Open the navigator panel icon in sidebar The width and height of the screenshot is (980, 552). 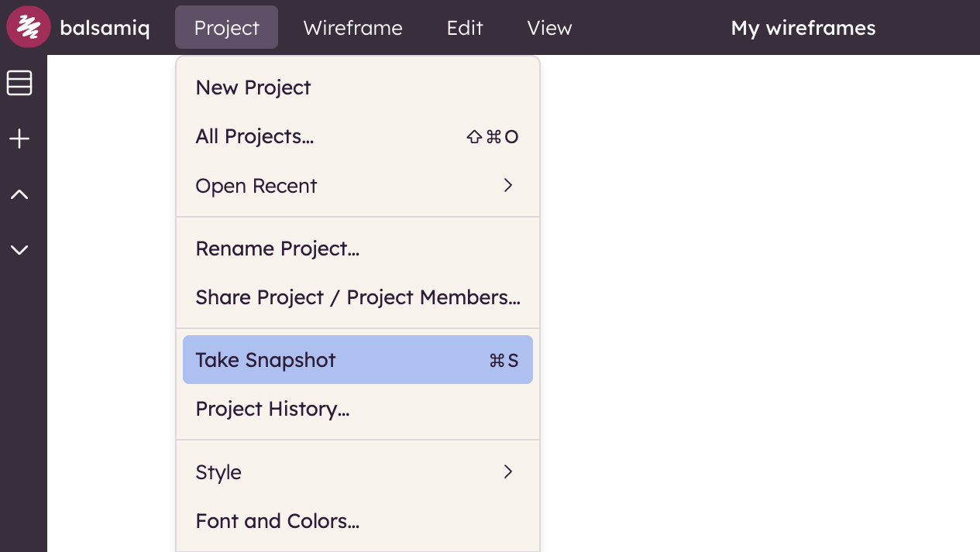[19, 83]
